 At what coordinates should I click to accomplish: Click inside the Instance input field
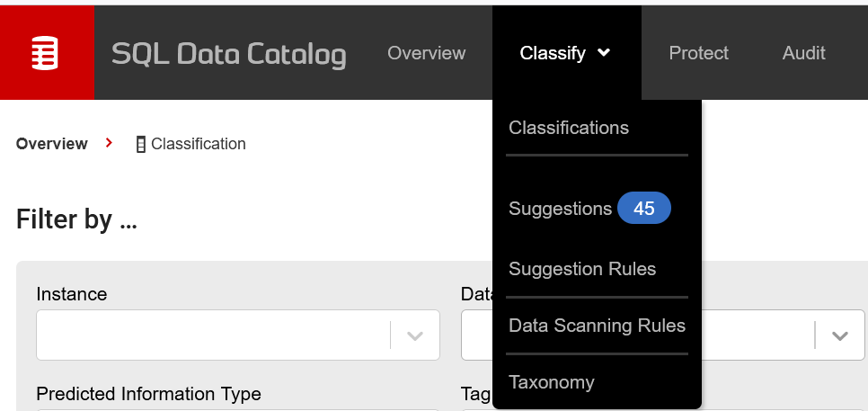[213, 335]
